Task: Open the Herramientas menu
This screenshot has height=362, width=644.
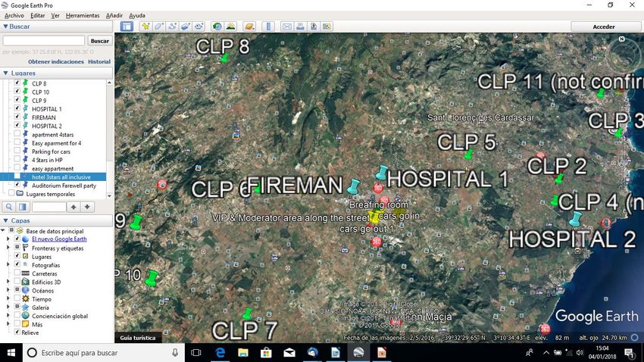Action: click(x=83, y=15)
